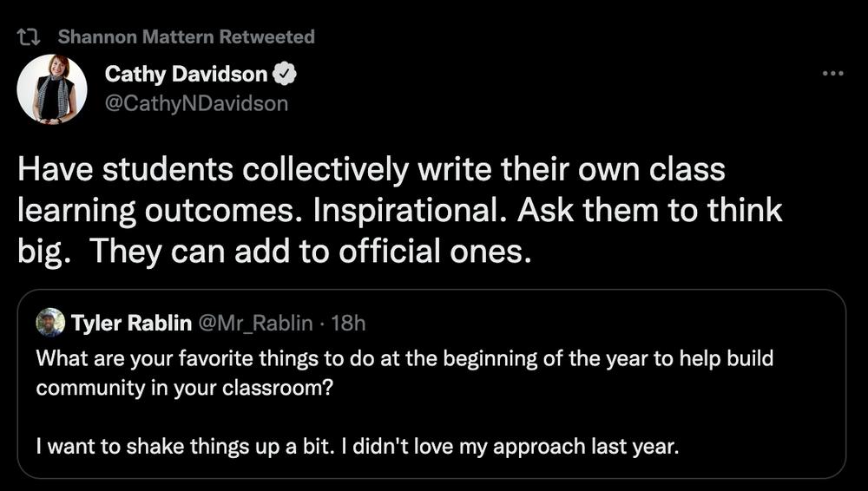
Task: Select the quoted tweet card border area
Action: 431,383
